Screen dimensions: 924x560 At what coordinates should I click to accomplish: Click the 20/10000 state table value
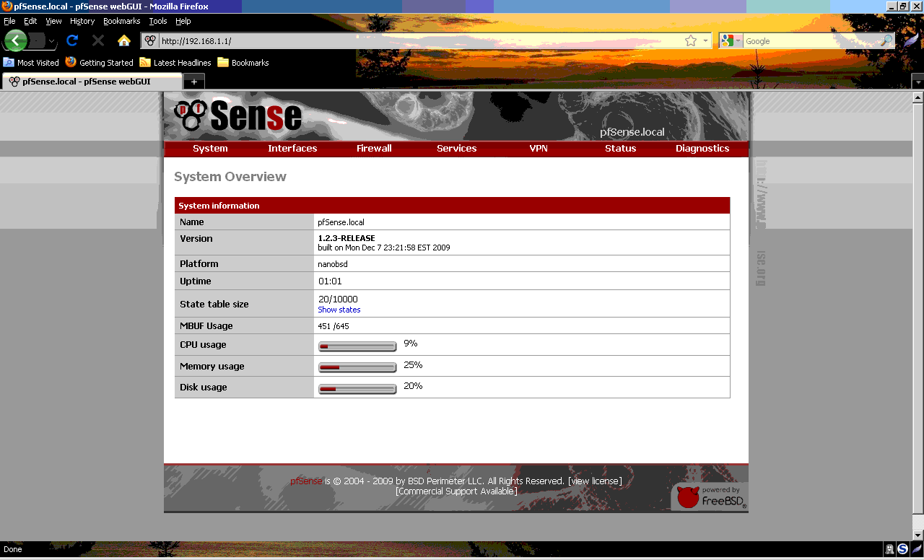tap(338, 299)
